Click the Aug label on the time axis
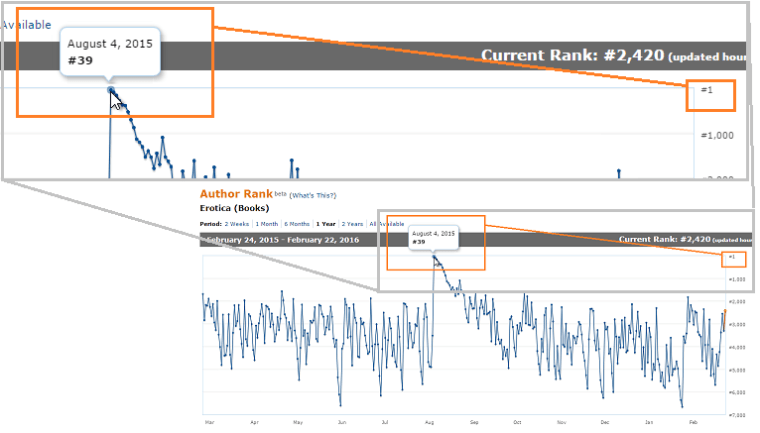Image resolution: width=760 pixels, height=433 pixels. (429, 423)
